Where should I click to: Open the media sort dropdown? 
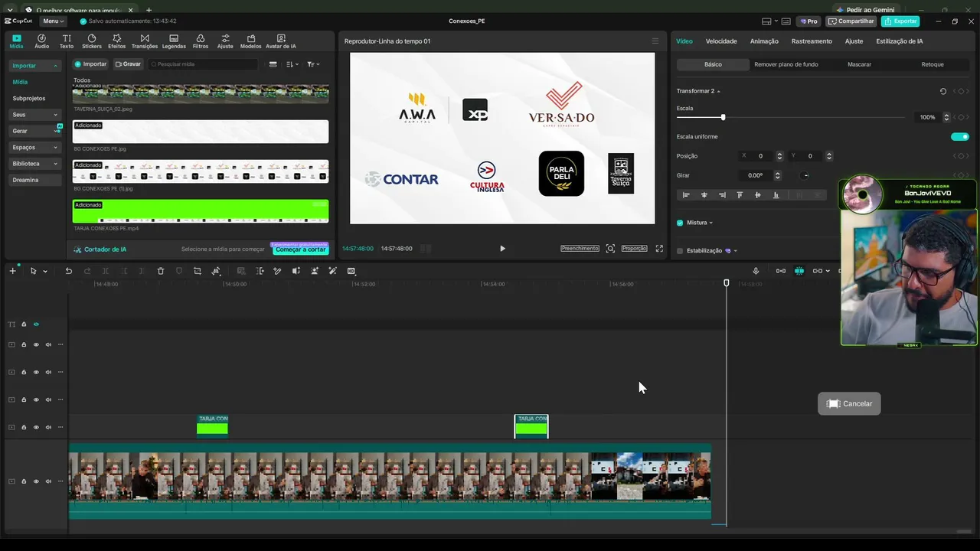[292, 64]
